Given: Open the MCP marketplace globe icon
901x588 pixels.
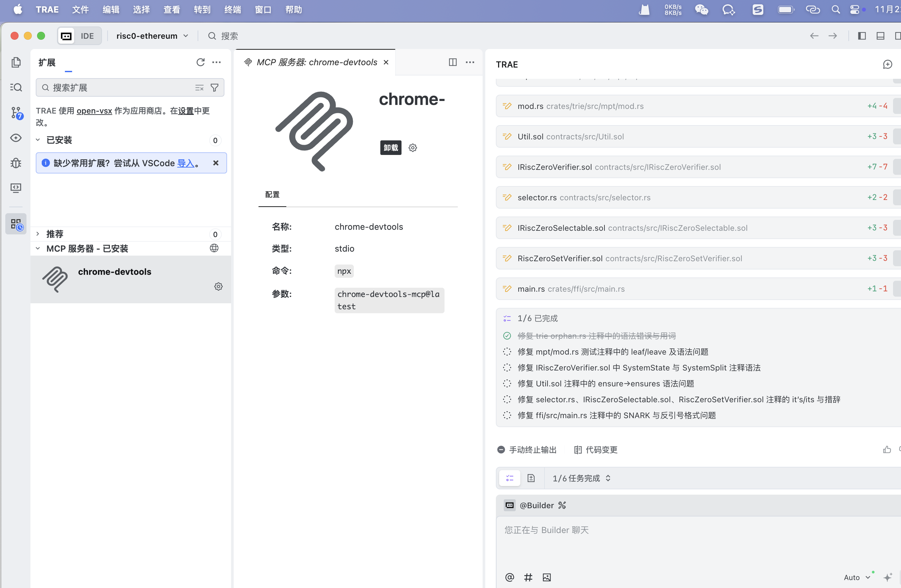Looking at the screenshot, I should coord(214,248).
